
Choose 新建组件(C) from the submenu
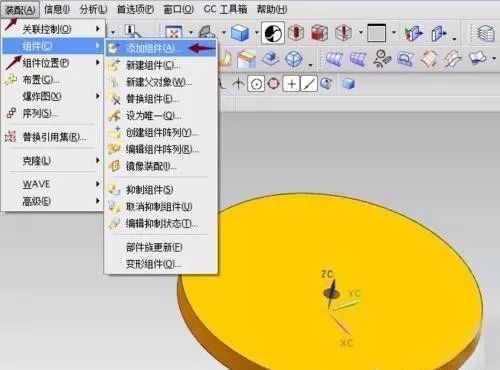point(161,65)
